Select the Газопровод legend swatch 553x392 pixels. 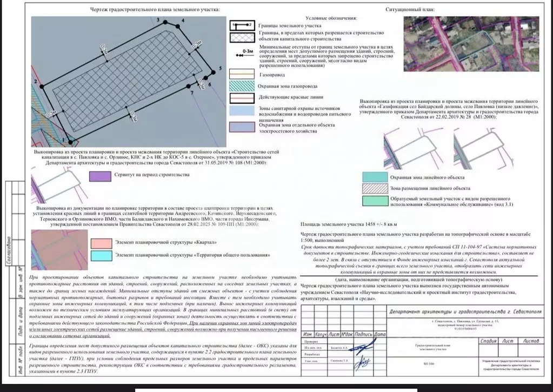coord(242,74)
